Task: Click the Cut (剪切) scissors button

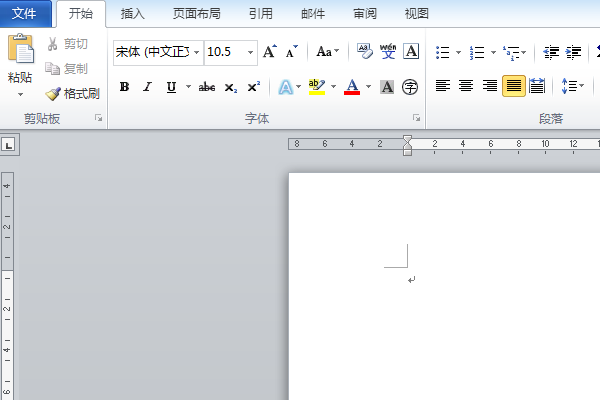Action: coord(67,44)
